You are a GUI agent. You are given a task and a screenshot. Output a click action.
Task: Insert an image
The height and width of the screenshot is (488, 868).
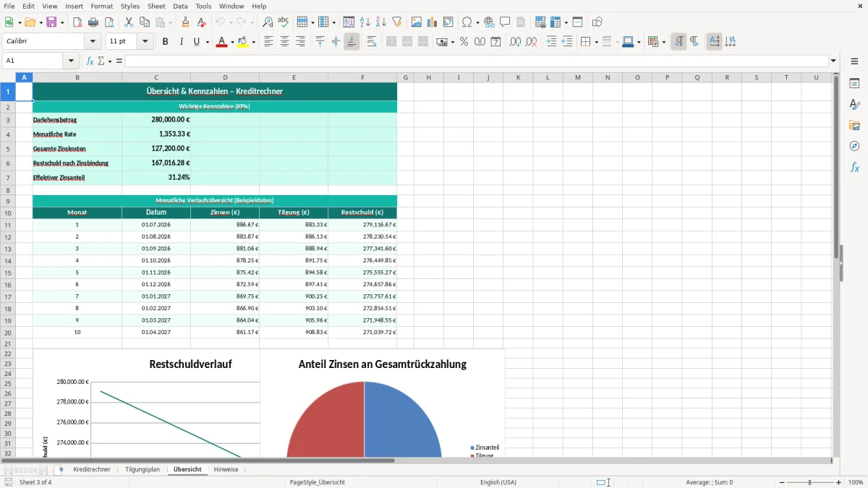(x=417, y=22)
